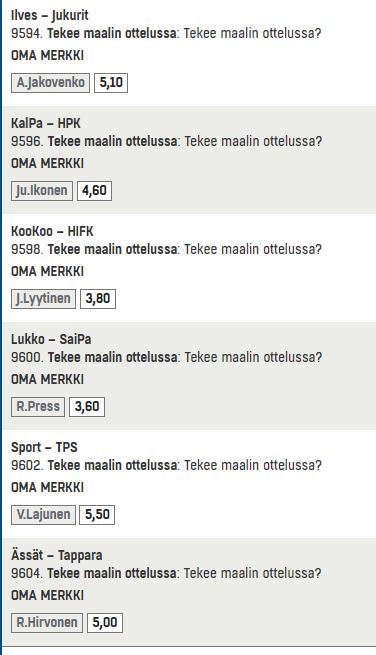The width and height of the screenshot is (376, 655).
Task: Select the V.Lajunen player button
Action: 43,515
